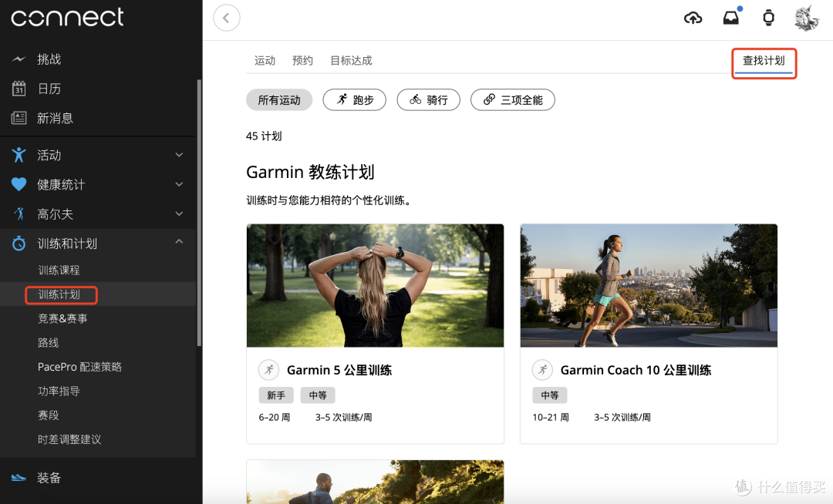Open the notifications inbox icon
The width and height of the screenshot is (833, 504).
(x=731, y=18)
